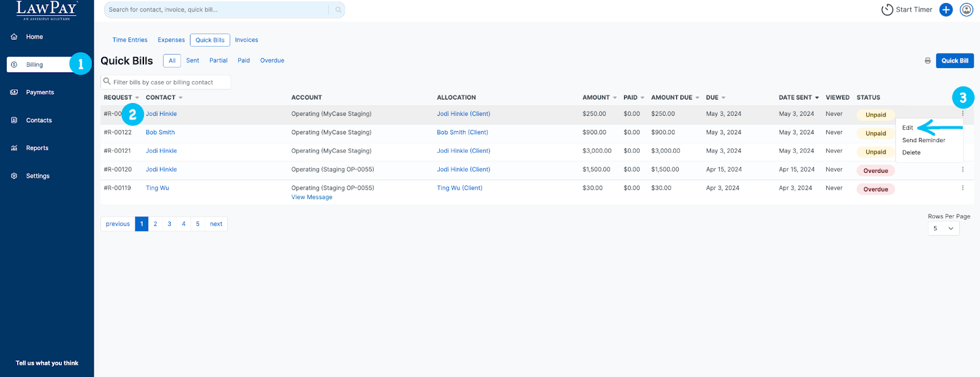Open View Message link for Ting Wu
Image resolution: width=980 pixels, height=377 pixels.
pyautogui.click(x=312, y=197)
